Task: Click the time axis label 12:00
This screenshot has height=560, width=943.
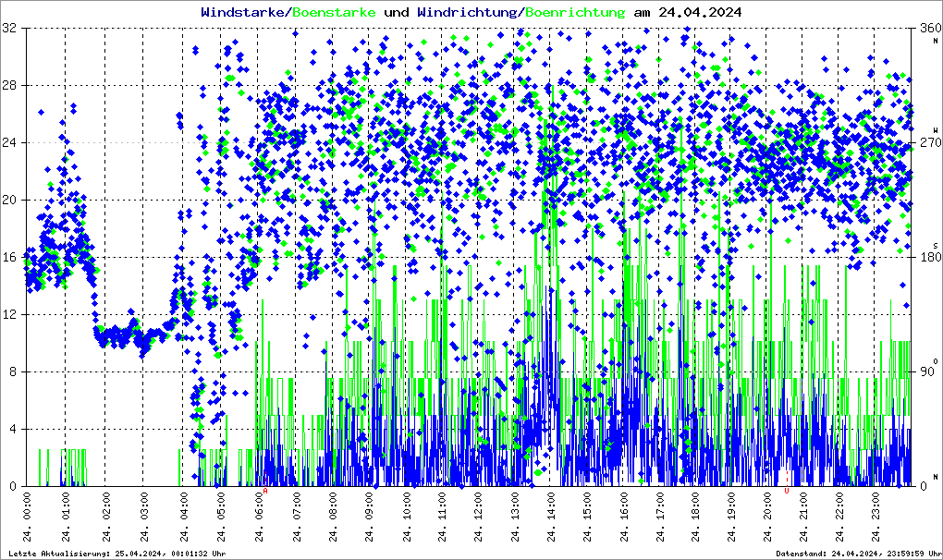Action: click(479, 517)
